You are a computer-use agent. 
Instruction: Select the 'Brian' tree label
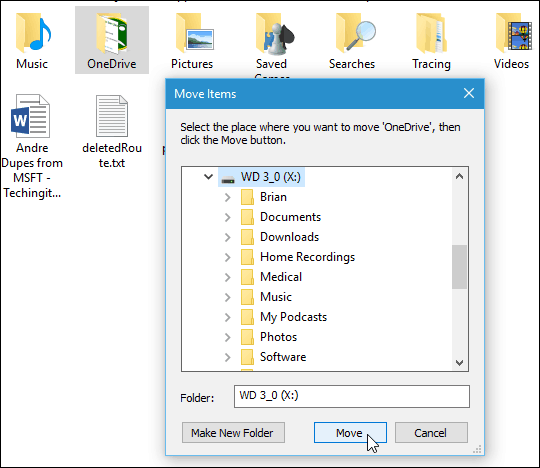(x=273, y=197)
